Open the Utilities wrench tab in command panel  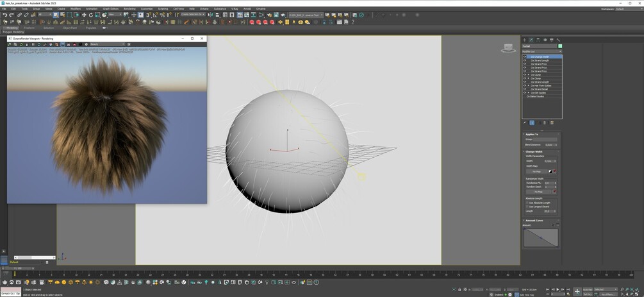(559, 40)
